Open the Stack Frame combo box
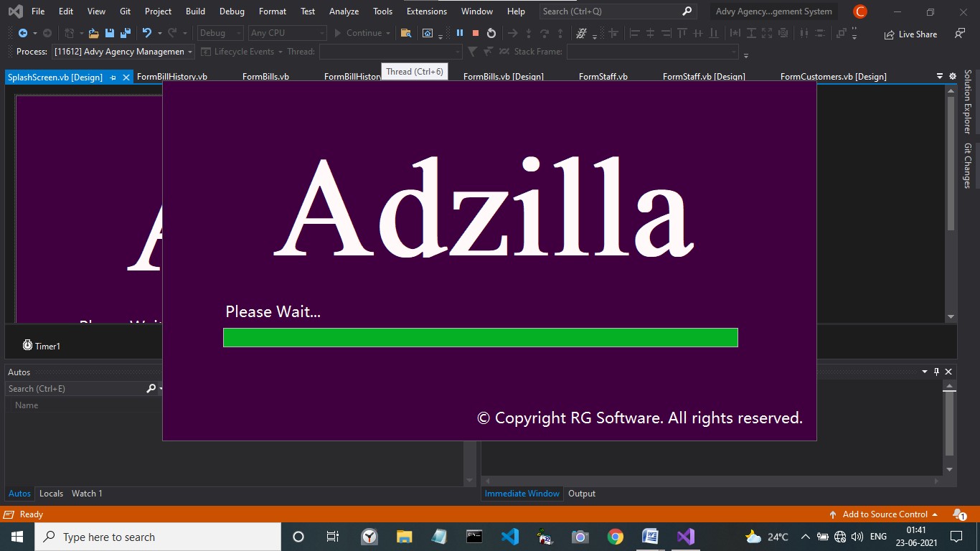Image resolution: width=980 pixels, height=551 pixels. click(652, 52)
